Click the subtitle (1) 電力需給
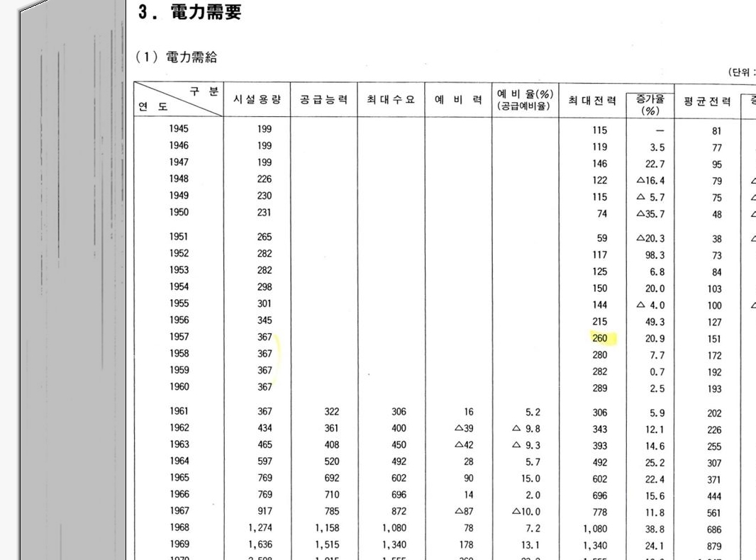Screen dimensions: 756x560 177,57
